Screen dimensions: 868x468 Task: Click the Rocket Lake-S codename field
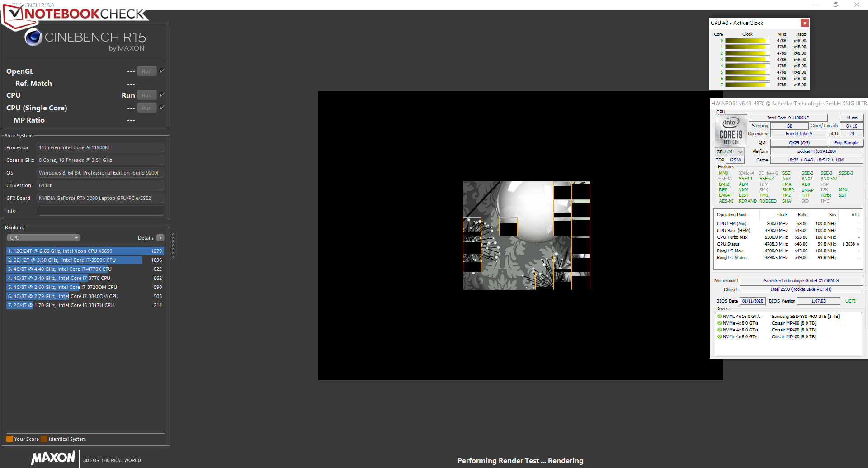coord(799,134)
